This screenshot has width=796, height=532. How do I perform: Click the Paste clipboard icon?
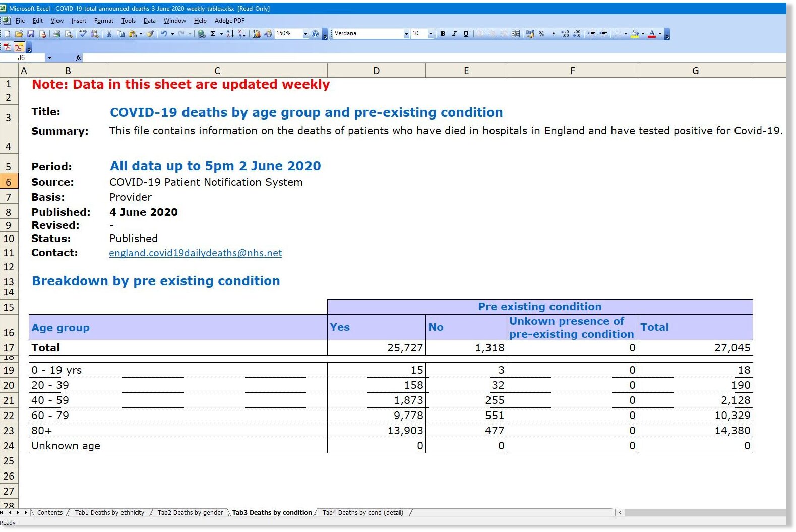pyautogui.click(x=133, y=34)
